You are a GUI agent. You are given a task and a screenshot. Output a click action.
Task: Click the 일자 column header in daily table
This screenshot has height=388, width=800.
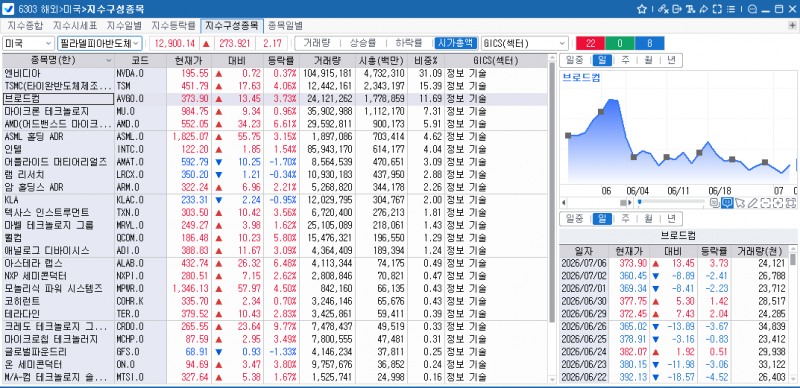(584, 251)
